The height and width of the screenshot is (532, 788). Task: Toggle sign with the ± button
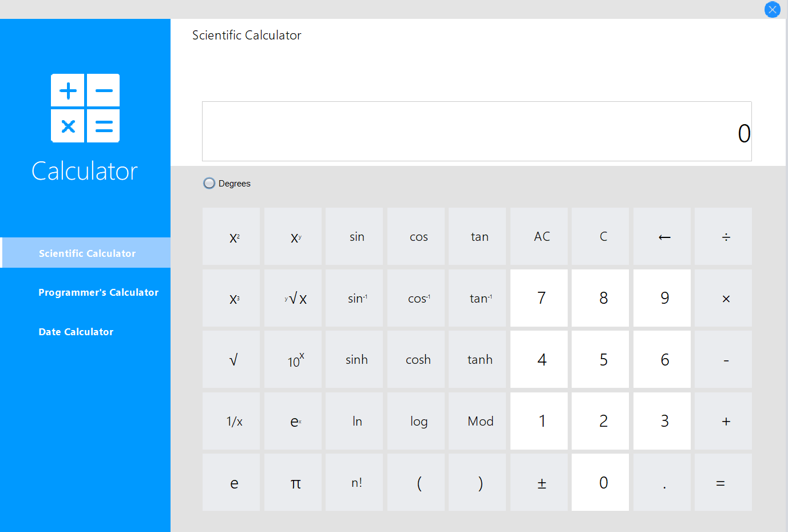coord(539,482)
